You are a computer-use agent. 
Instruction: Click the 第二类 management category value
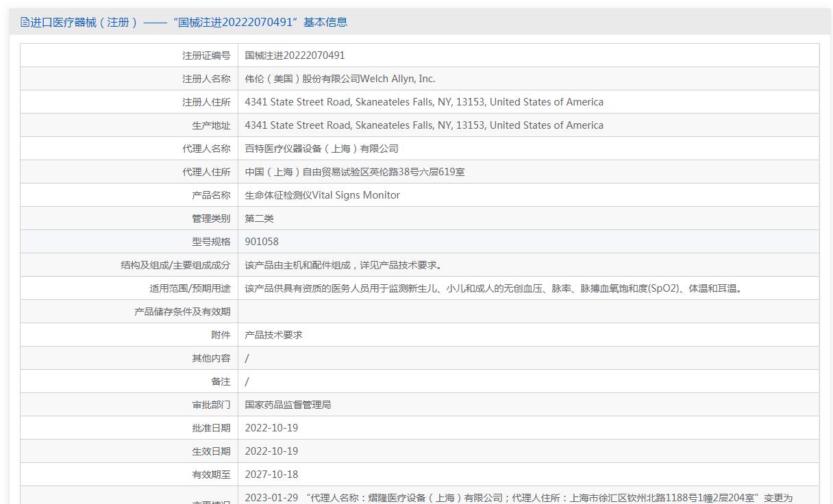click(x=259, y=218)
